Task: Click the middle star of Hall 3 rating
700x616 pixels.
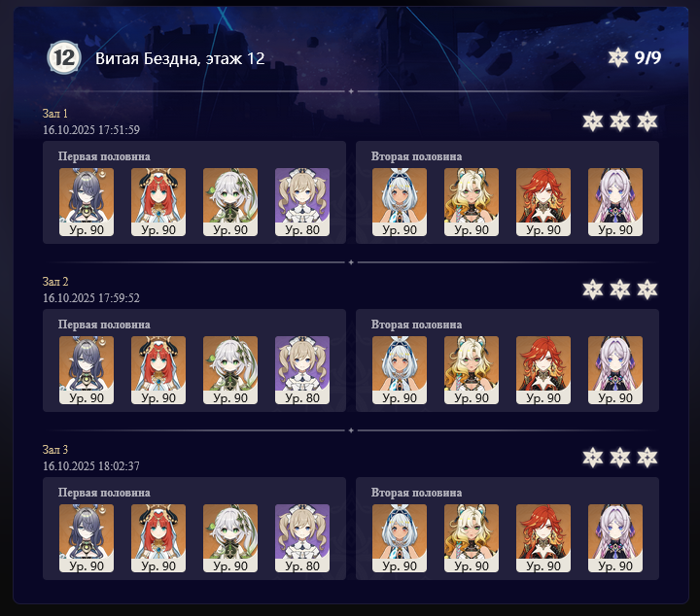Action: [620, 458]
